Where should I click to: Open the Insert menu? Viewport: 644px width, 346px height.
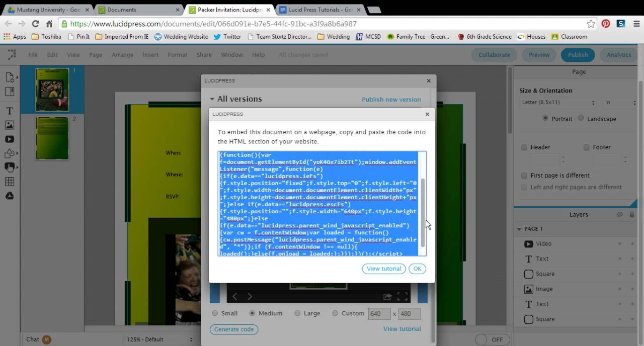[150, 55]
